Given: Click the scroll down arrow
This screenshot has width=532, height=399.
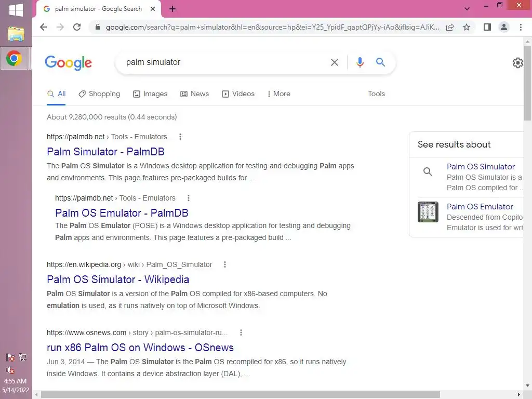Looking at the screenshot, I should click(527, 385).
